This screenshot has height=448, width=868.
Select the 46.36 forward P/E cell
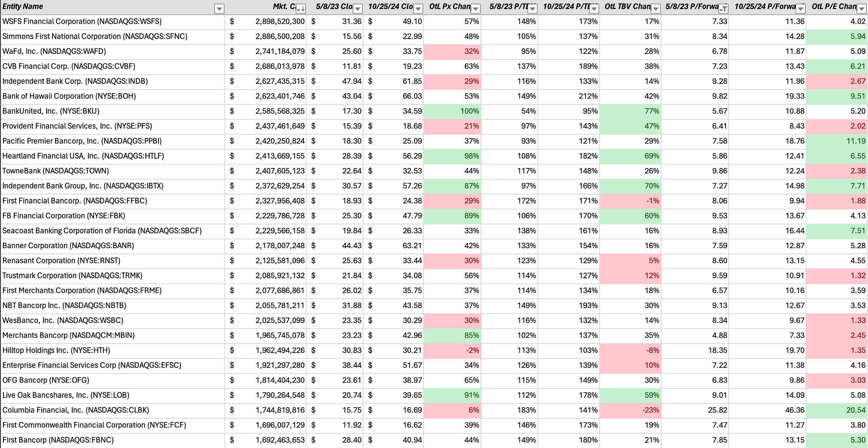(767, 410)
